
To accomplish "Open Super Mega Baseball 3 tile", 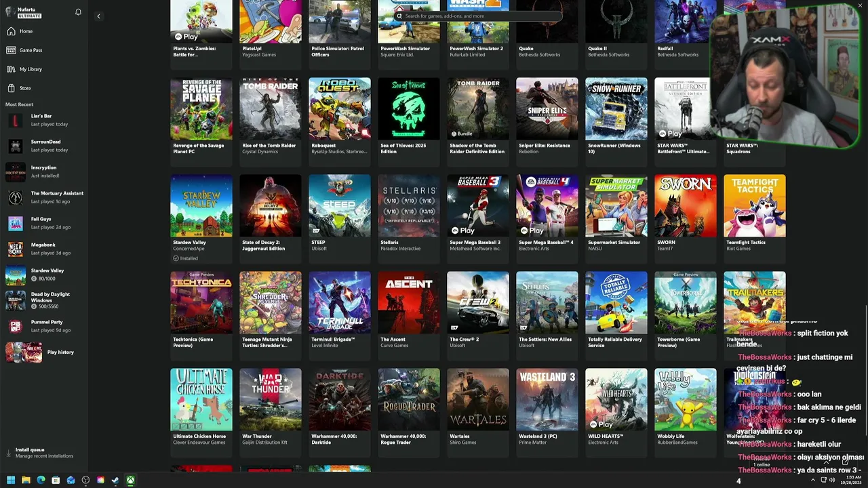I will (478, 219).
